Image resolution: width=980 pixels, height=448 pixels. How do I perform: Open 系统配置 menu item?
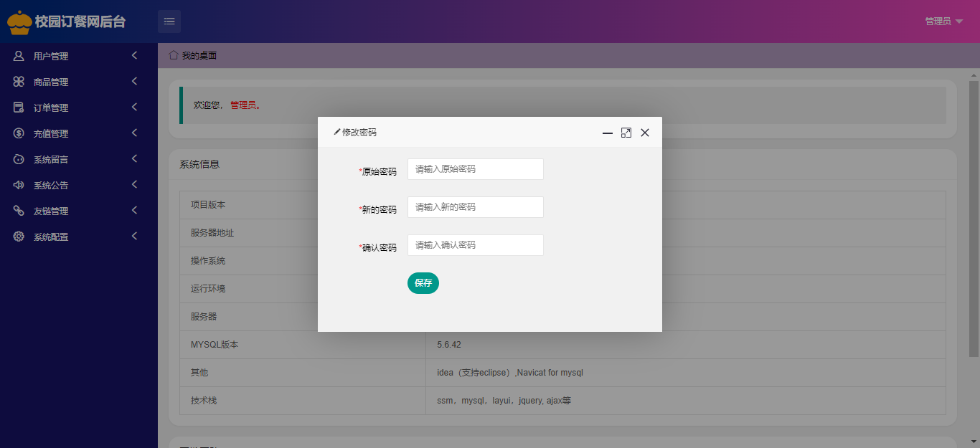click(79, 237)
